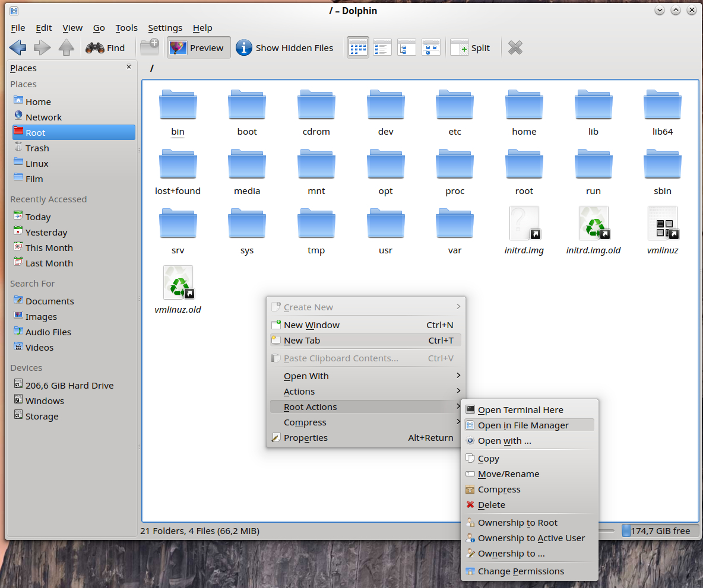Choose Open with ... in submenu
Screen dimensions: 703x588
pos(530,440)
